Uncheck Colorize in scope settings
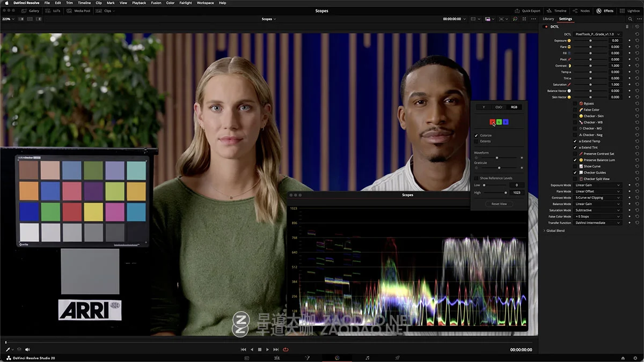The height and width of the screenshot is (362, 644). (x=476, y=135)
